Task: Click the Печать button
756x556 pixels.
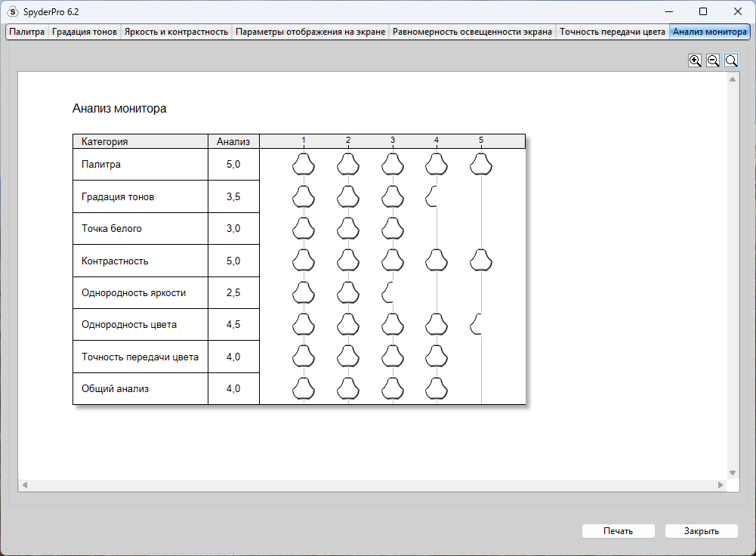Action: point(618,531)
